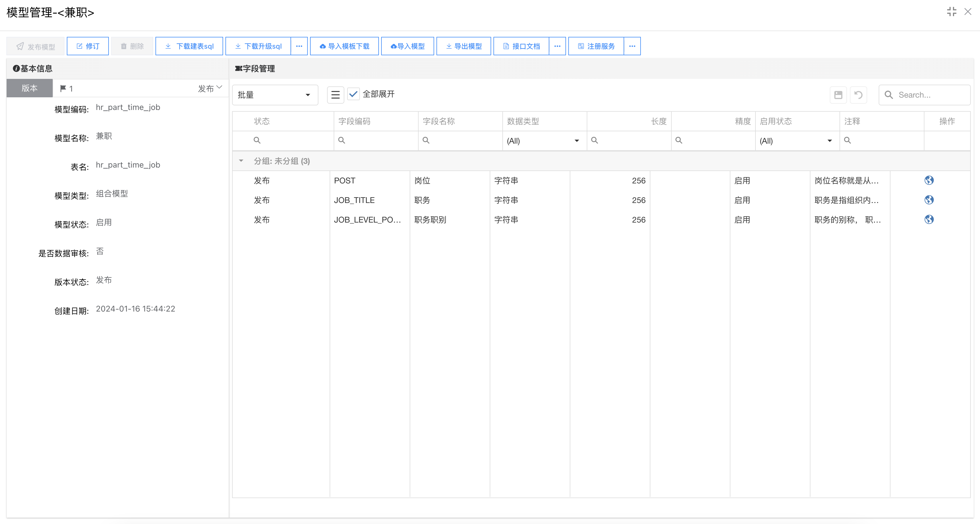Collapse the 分组: 未分组 (3) group

(x=241, y=161)
